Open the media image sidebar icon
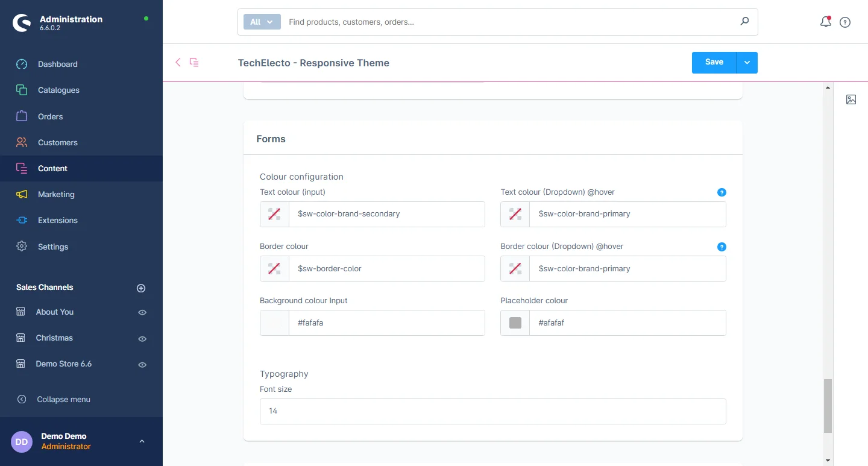The image size is (868, 466). point(851,99)
